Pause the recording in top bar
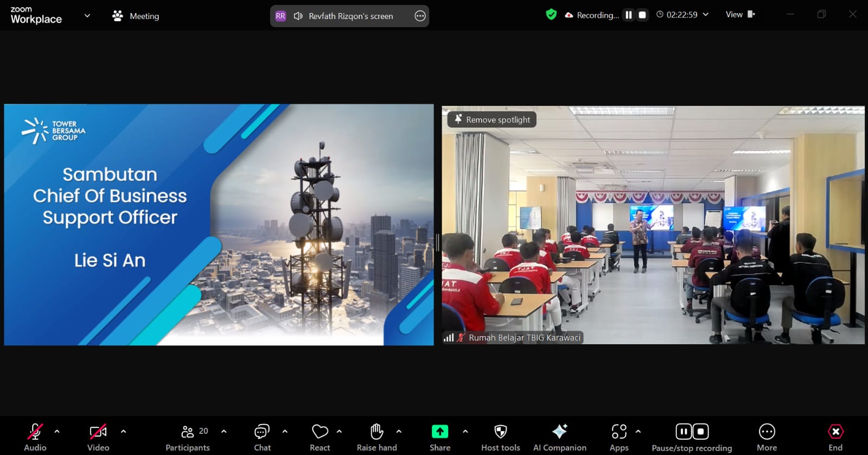The height and width of the screenshot is (455, 868). (x=628, y=15)
